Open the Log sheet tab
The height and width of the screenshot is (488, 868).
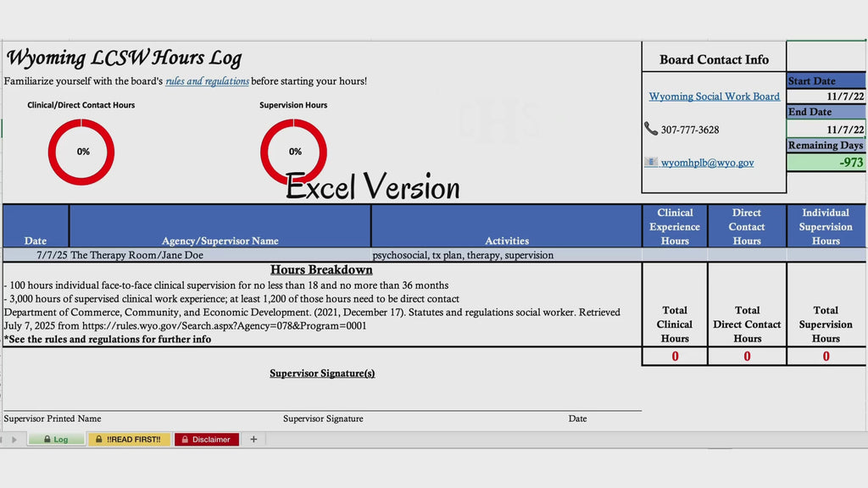click(x=57, y=440)
